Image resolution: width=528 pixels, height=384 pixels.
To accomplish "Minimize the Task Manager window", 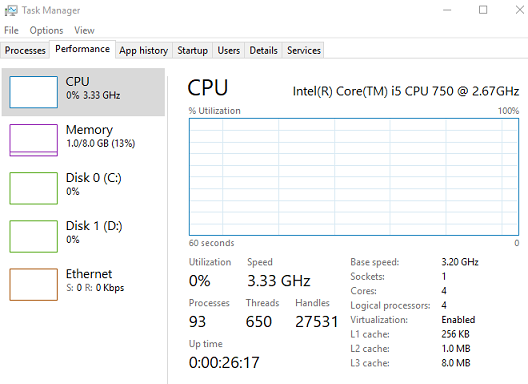I will [x=447, y=10].
